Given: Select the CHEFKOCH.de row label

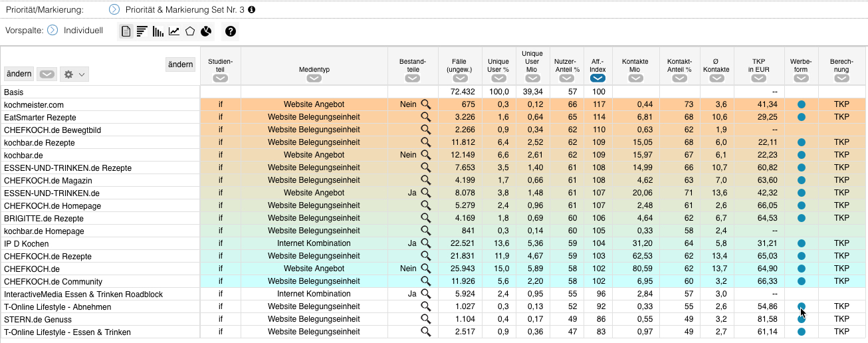Looking at the screenshot, I should point(32,269).
